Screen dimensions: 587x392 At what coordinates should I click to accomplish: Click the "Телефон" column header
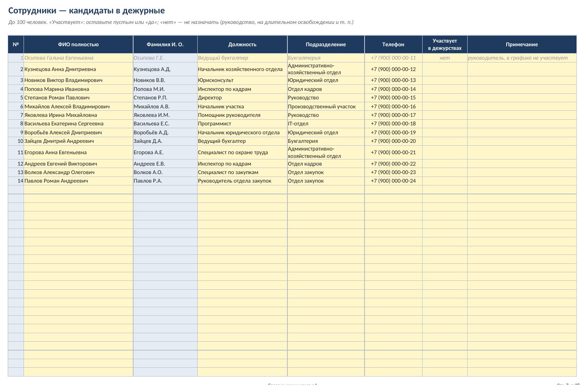point(393,45)
